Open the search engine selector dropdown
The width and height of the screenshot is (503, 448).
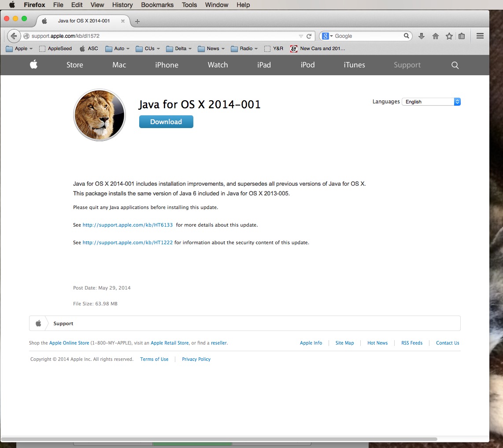click(328, 36)
